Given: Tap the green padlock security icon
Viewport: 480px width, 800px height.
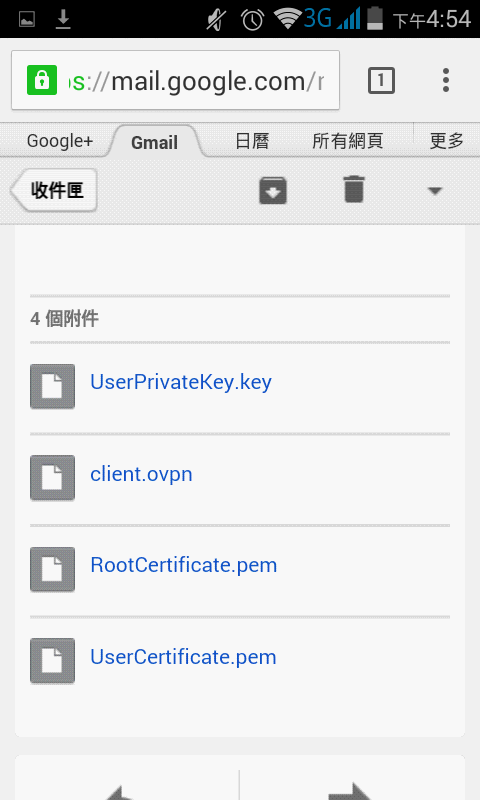Looking at the screenshot, I should click(42, 80).
